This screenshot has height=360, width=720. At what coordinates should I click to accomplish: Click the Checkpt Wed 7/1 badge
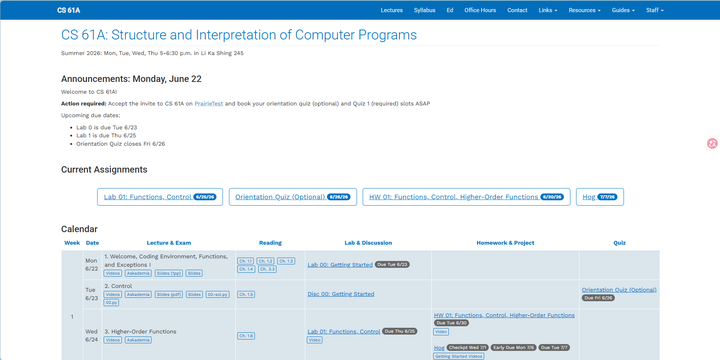pyautogui.click(x=467, y=348)
